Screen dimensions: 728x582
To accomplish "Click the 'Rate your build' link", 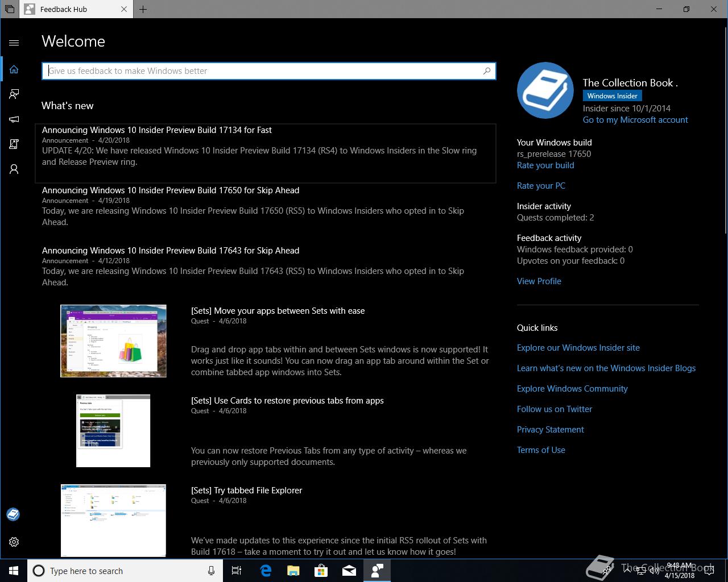I will pyautogui.click(x=545, y=165).
